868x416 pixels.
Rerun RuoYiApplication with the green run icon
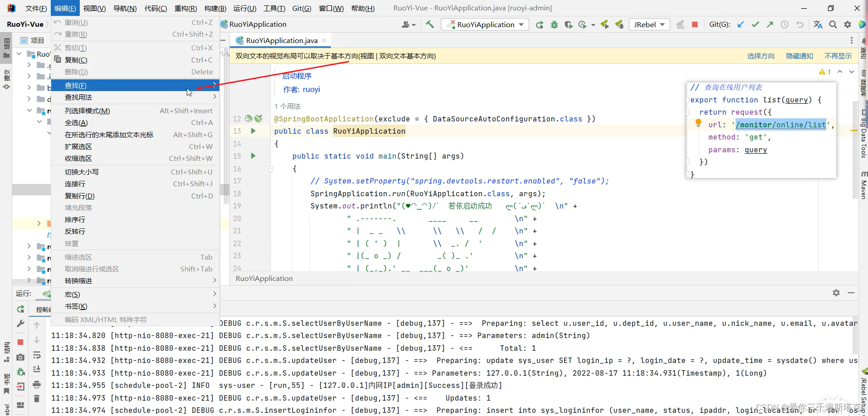(539, 24)
